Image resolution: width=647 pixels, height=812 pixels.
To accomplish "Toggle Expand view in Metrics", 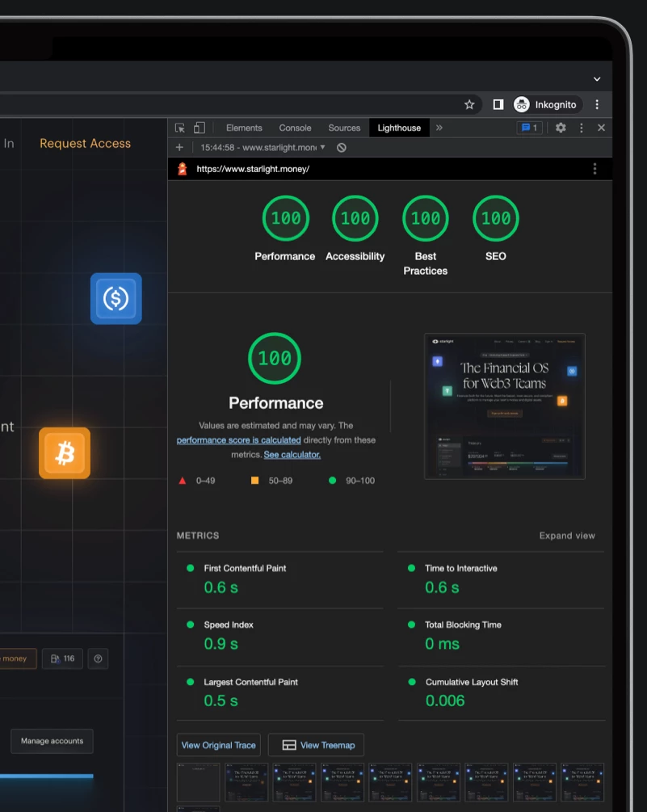I will [567, 536].
